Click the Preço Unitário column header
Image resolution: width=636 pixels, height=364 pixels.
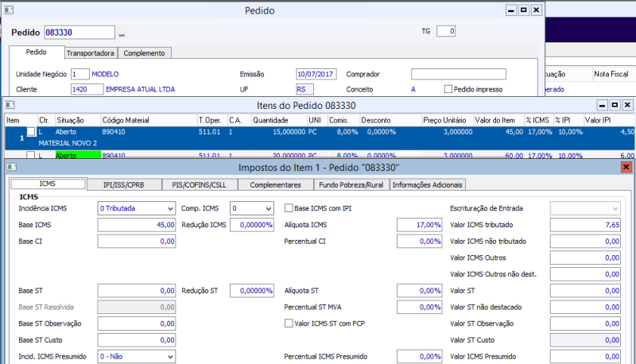tap(448, 120)
